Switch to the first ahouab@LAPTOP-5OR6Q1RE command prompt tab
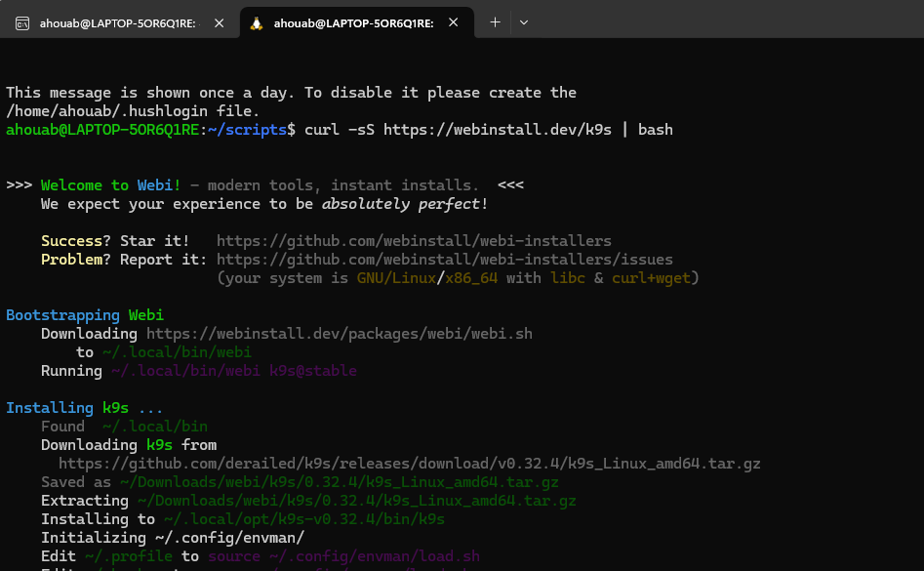The height and width of the screenshot is (571, 924). tap(120, 23)
